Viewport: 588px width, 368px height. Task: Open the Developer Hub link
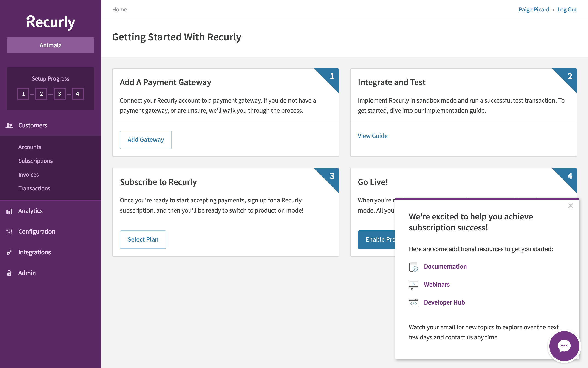click(x=444, y=302)
